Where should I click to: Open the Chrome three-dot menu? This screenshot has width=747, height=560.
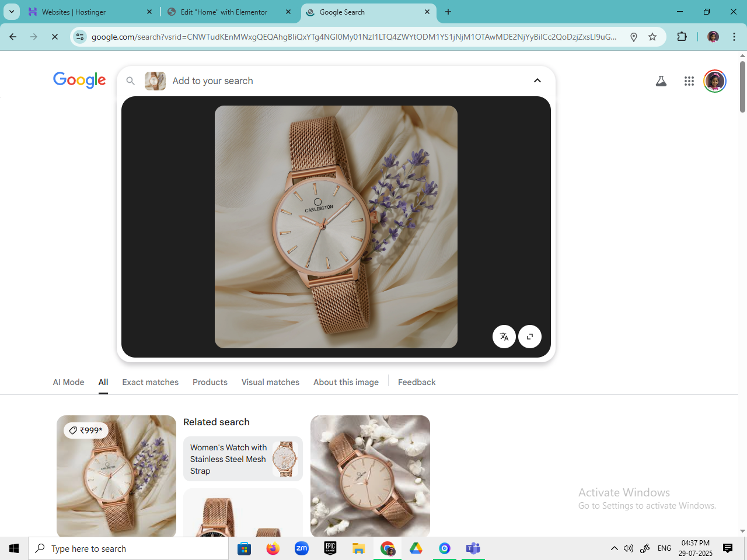tap(734, 37)
